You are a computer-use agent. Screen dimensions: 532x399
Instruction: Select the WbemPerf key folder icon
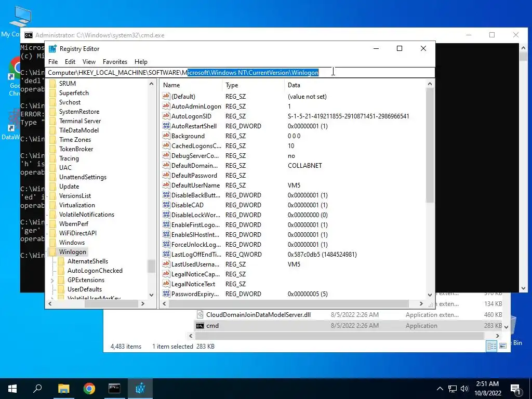52,223
